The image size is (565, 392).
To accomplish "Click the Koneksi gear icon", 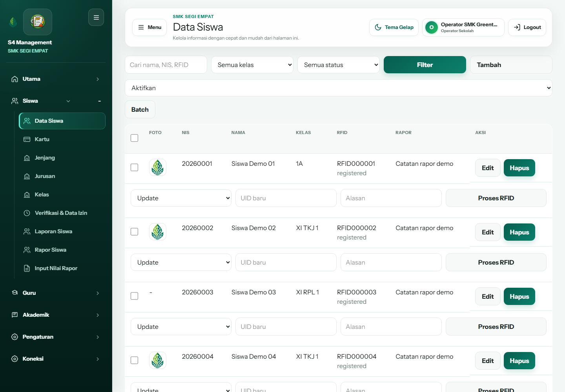I will pyautogui.click(x=15, y=359).
